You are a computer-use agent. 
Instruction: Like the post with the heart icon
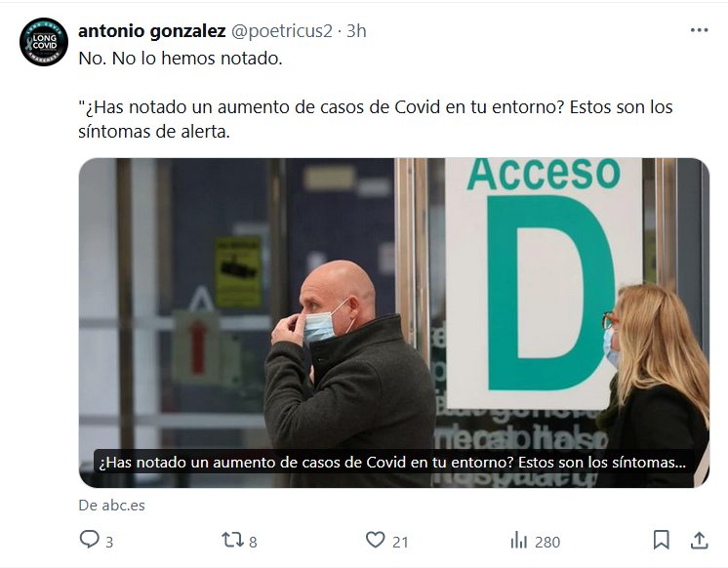[375, 540]
